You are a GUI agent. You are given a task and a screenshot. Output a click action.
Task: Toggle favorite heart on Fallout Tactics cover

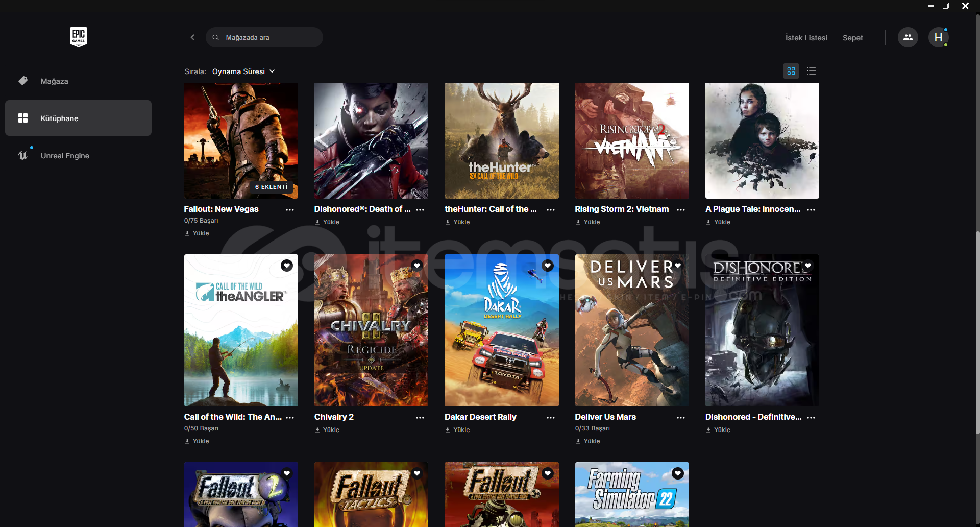coord(417,473)
